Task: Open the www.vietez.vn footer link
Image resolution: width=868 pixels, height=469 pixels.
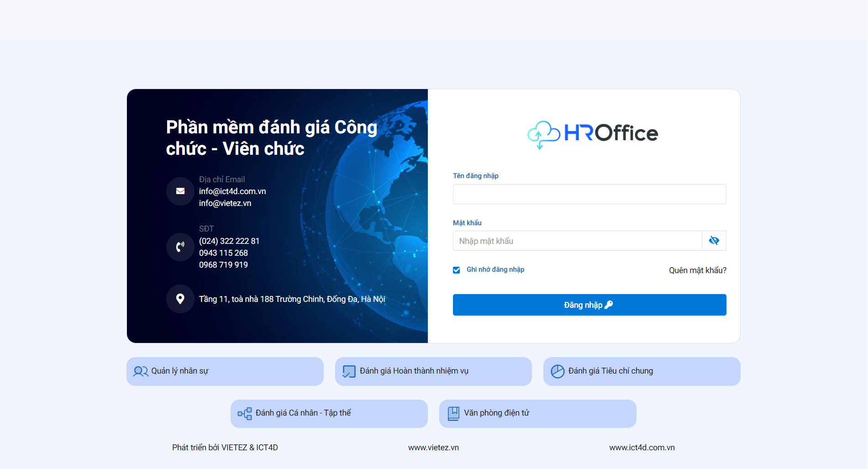Action: pyautogui.click(x=433, y=448)
